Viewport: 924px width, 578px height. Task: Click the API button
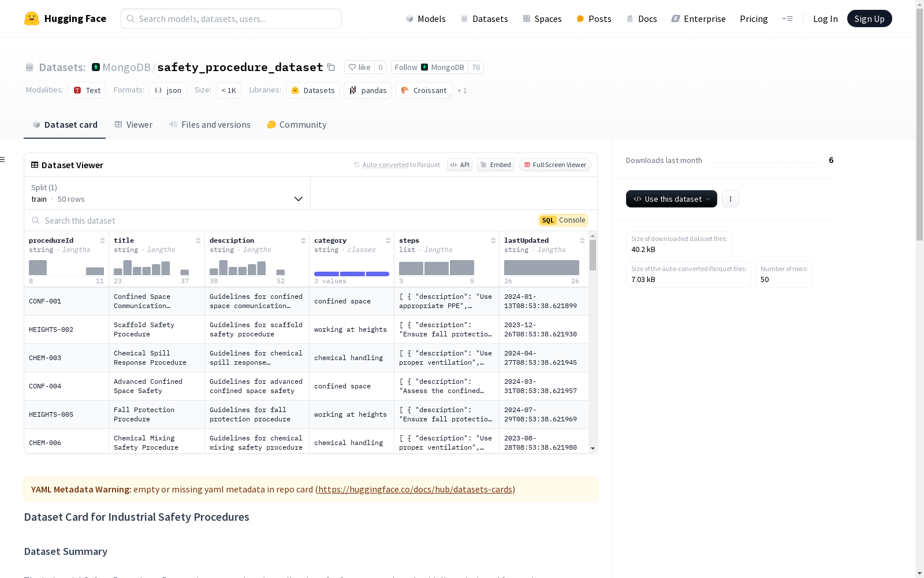[460, 165]
